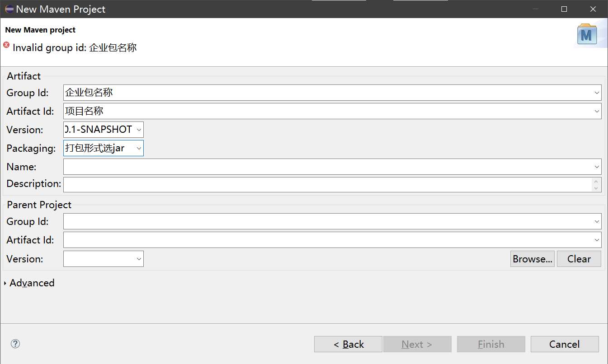Open the Name field dropdown arrow

[x=597, y=167]
